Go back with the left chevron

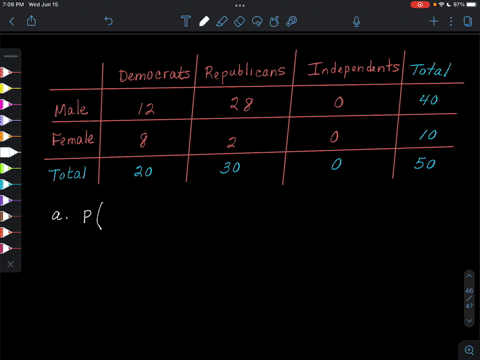12,21
